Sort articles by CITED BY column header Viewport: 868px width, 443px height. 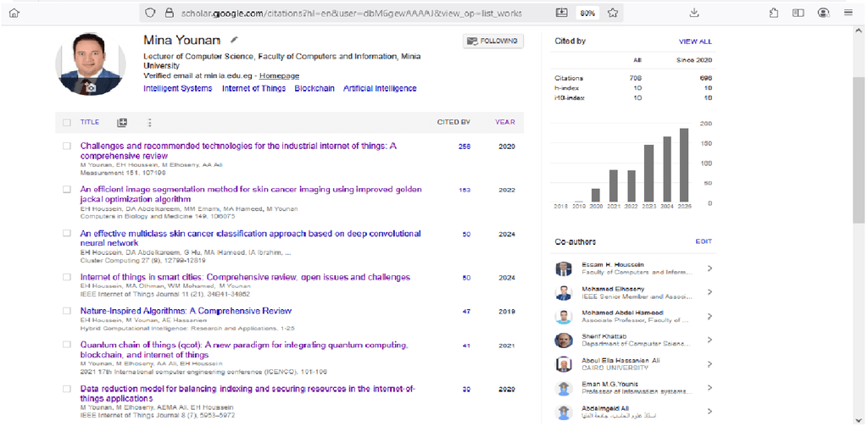(453, 122)
